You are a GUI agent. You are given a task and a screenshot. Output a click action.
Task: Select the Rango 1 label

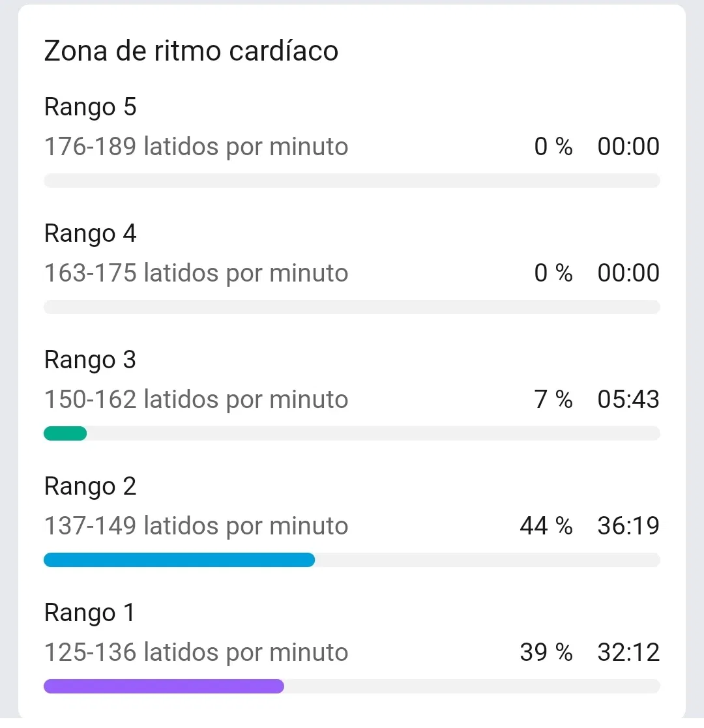tap(90, 613)
